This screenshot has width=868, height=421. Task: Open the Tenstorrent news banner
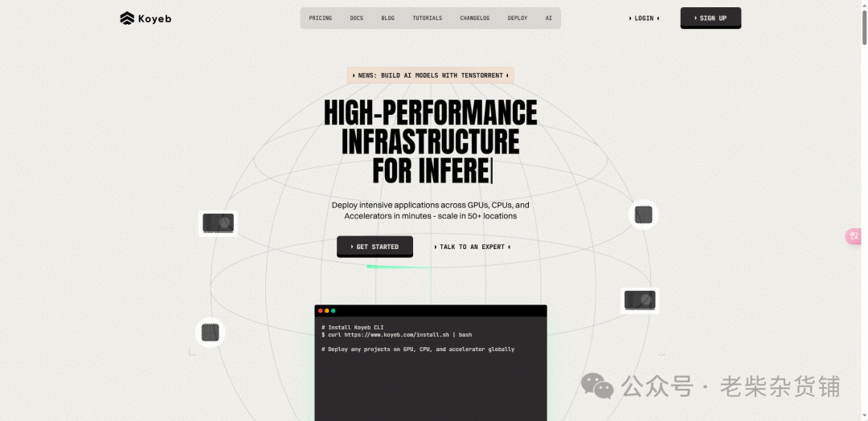(431, 76)
